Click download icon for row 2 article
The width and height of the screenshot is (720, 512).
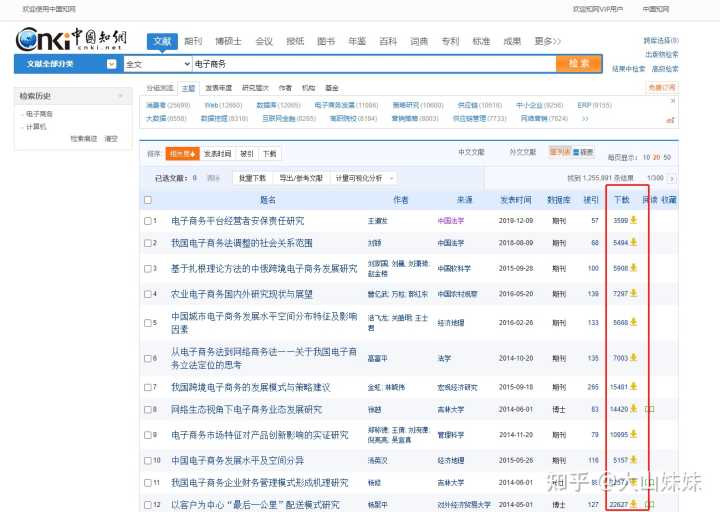(634, 242)
